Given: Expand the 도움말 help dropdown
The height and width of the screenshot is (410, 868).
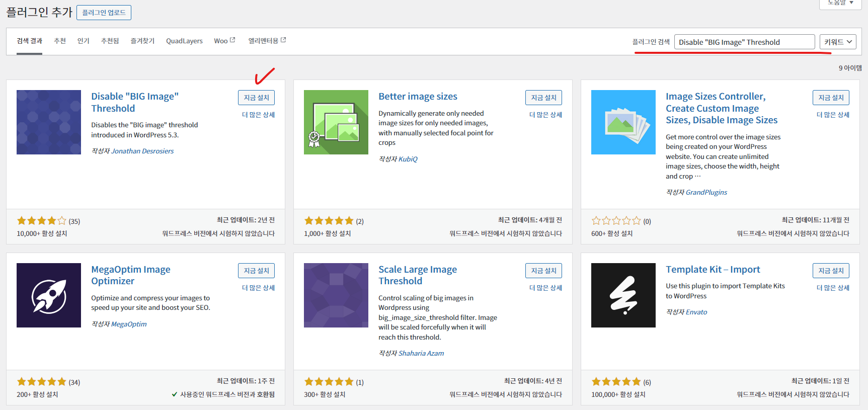Looking at the screenshot, I should click(841, 3).
